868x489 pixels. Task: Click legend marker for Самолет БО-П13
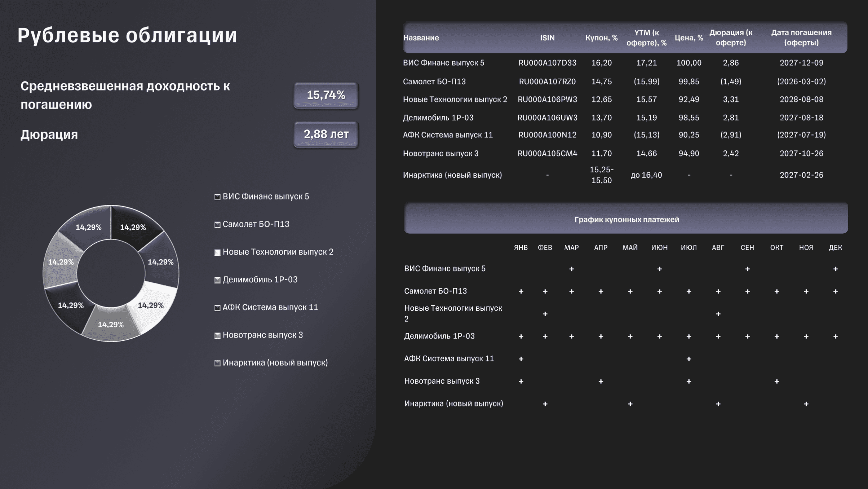(217, 225)
